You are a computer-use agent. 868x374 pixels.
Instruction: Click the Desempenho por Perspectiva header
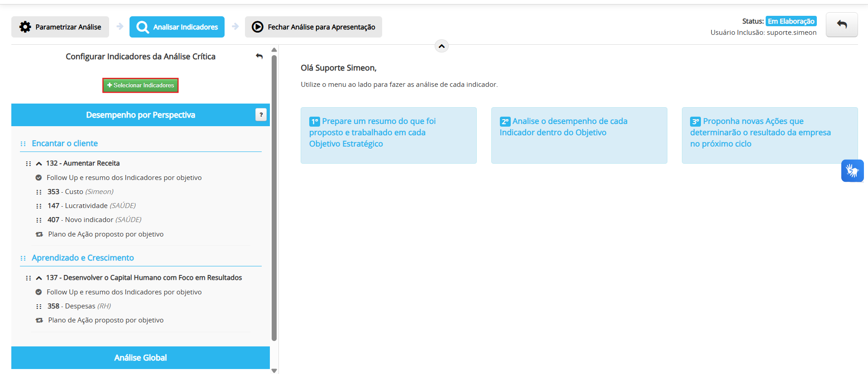click(140, 115)
